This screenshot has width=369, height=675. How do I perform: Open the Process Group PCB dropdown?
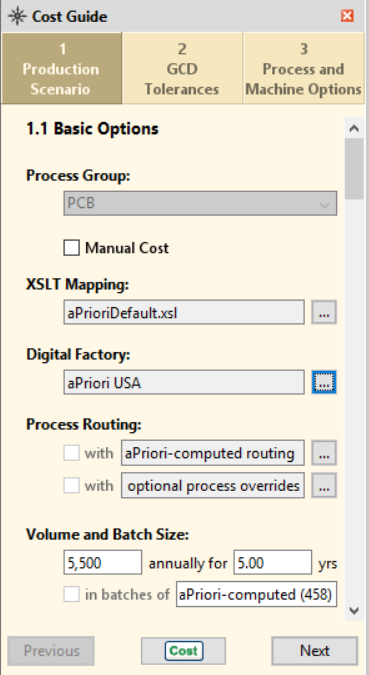point(200,203)
